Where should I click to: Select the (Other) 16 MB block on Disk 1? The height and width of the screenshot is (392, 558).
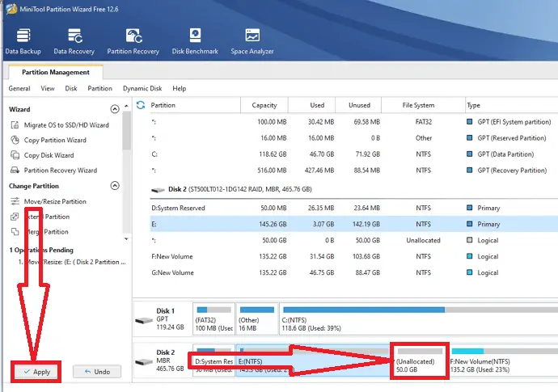coord(257,318)
